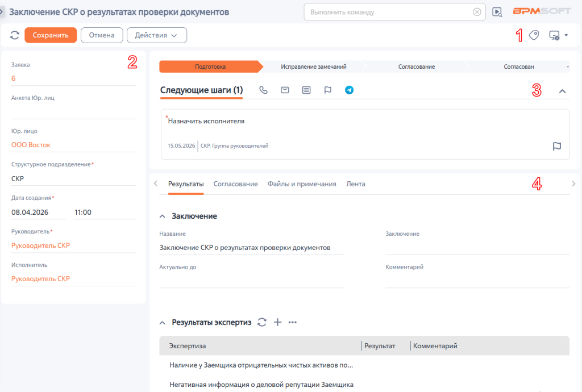Open the Результаты экспертиз more options menu
Viewport: 582px width, 392px height.
pyautogui.click(x=293, y=322)
